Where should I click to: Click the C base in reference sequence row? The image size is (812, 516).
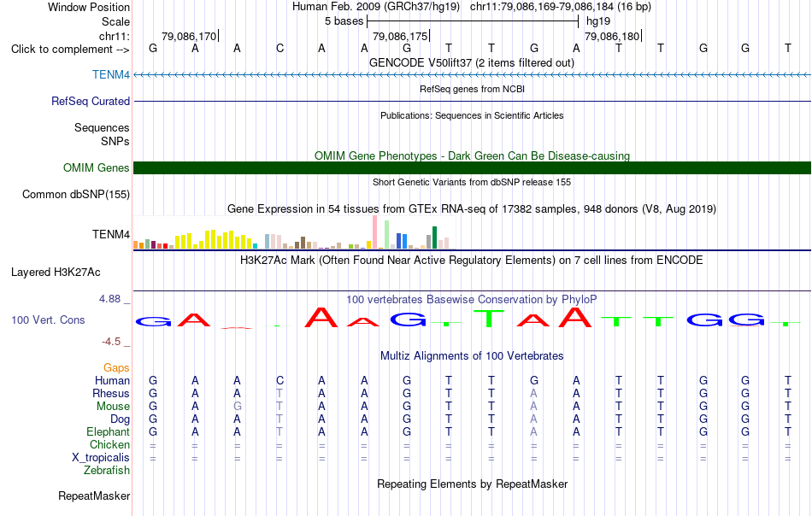tap(279, 49)
